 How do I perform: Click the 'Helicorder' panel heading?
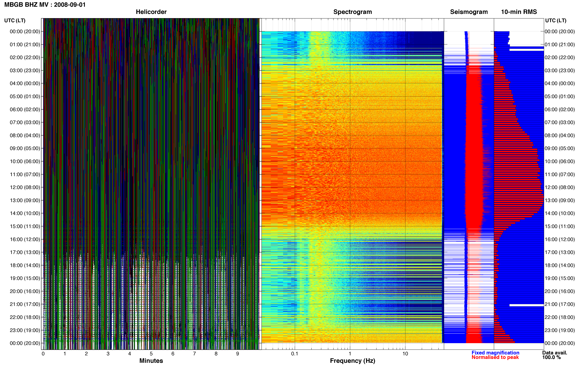click(151, 12)
